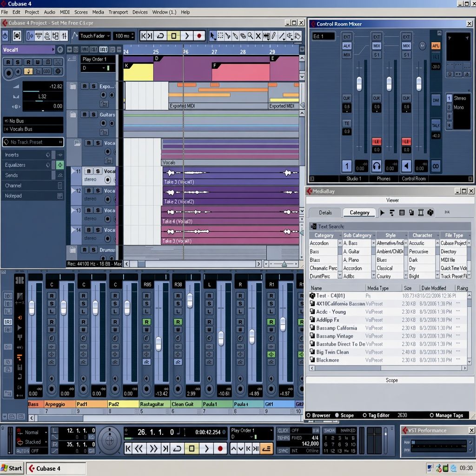Expand the Sends section in the inspector
Image resolution: width=476 pixels, height=476 pixels.
[26, 175]
